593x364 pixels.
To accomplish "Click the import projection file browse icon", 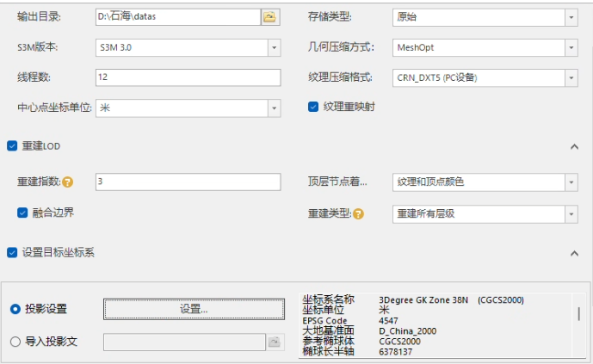I will coord(275,342).
